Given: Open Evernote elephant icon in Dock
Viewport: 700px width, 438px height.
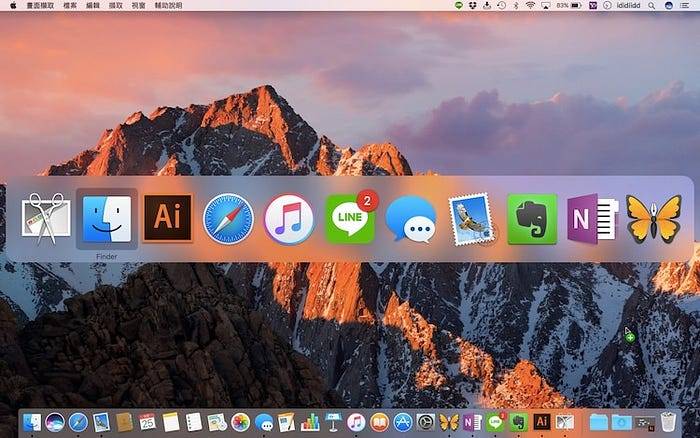Looking at the screenshot, I should [x=518, y=422].
